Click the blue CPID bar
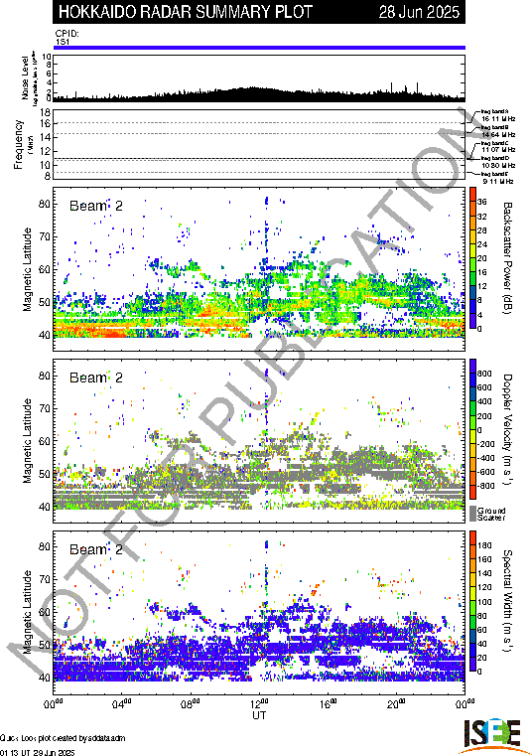 click(x=259, y=48)
